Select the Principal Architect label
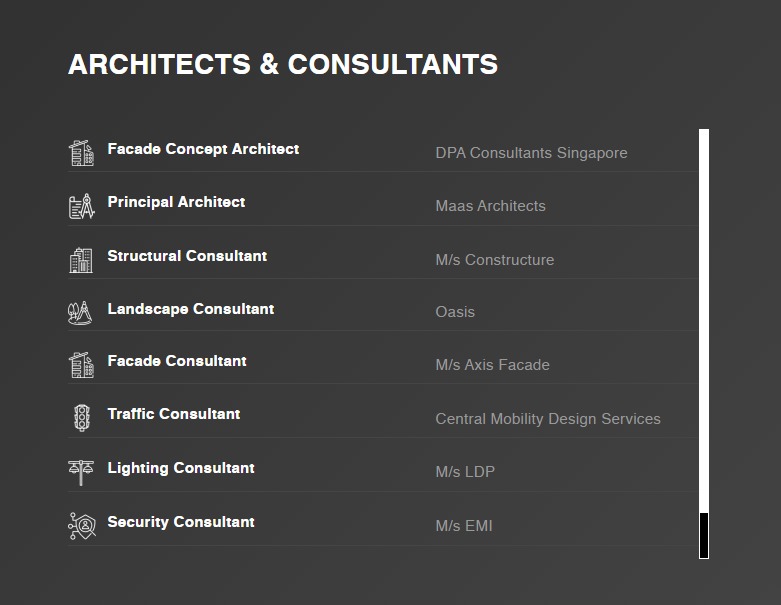The image size is (781, 605). click(x=176, y=202)
